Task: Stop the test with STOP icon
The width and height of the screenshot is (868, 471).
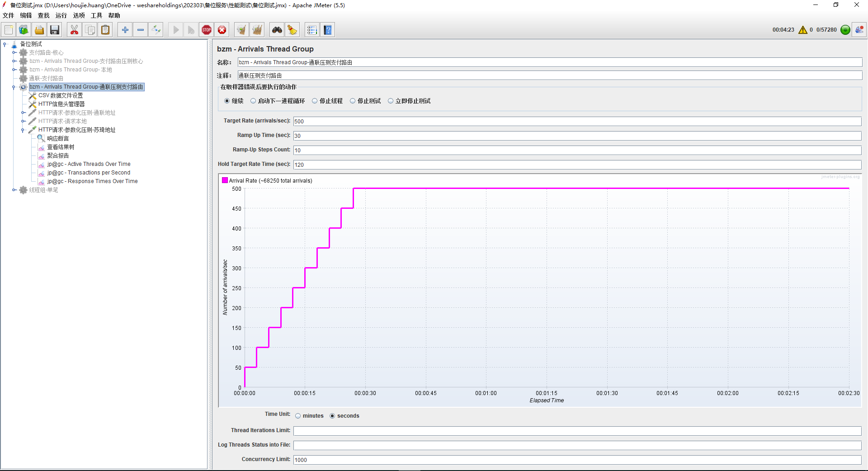Action: (x=207, y=30)
